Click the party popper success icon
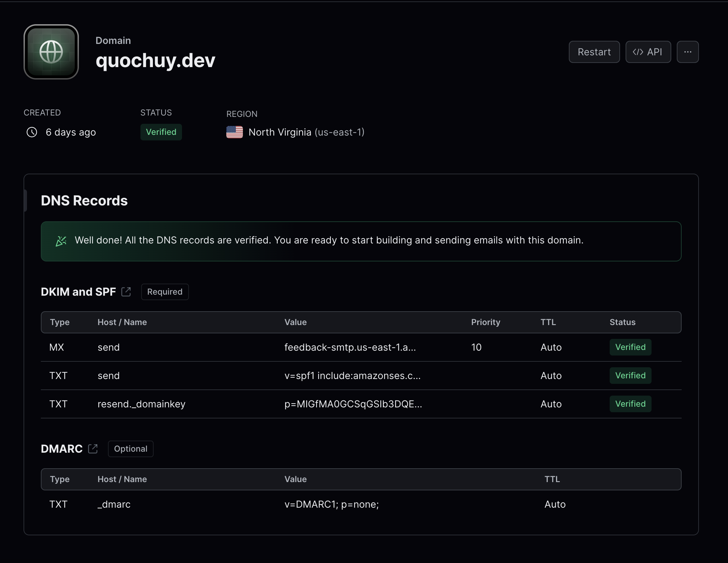 click(x=61, y=241)
